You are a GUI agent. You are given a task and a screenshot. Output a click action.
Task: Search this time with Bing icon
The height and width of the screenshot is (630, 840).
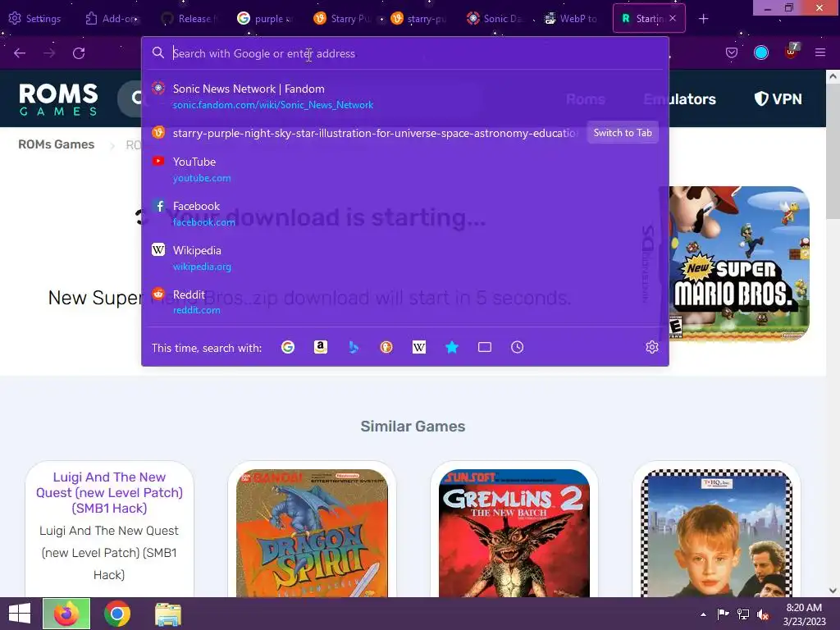click(354, 347)
